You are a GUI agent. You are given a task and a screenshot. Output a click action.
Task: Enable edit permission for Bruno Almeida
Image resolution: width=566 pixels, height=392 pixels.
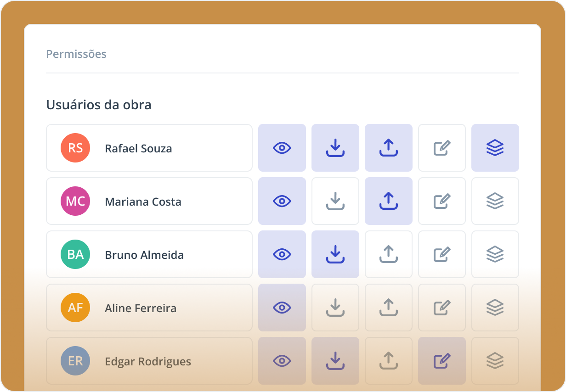tap(442, 254)
